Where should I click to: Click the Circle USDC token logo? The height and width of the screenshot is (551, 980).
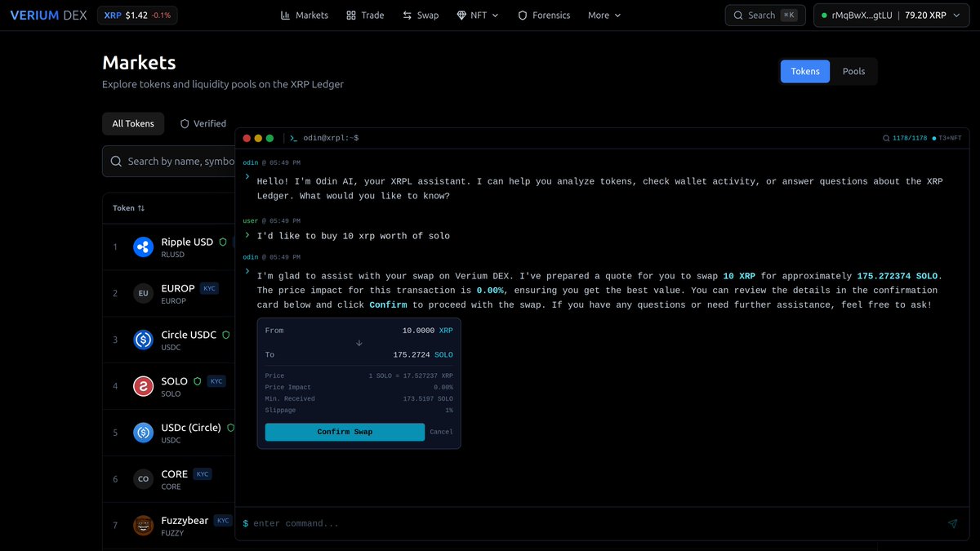(x=144, y=340)
